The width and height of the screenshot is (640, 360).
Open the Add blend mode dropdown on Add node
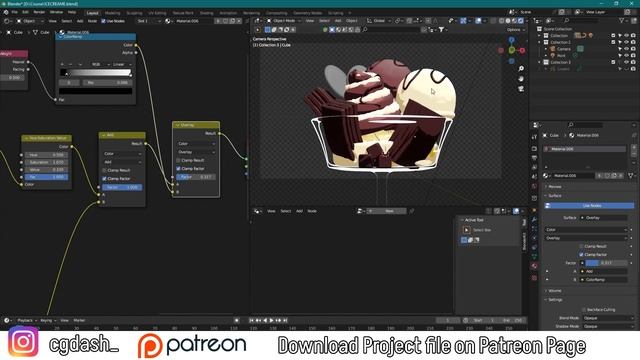coord(122,162)
